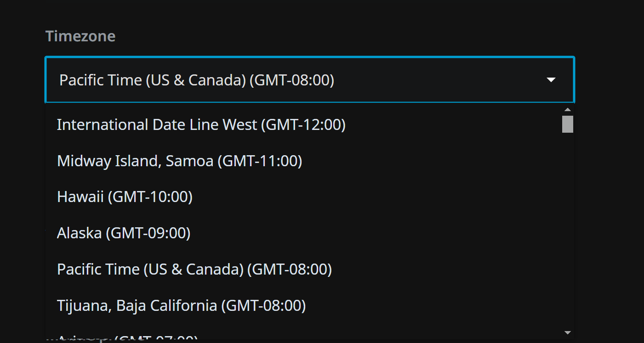Screen dimensions: 644x343
Task: Choose the GMT-09:00 timezone entry
Action: (x=124, y=233)
